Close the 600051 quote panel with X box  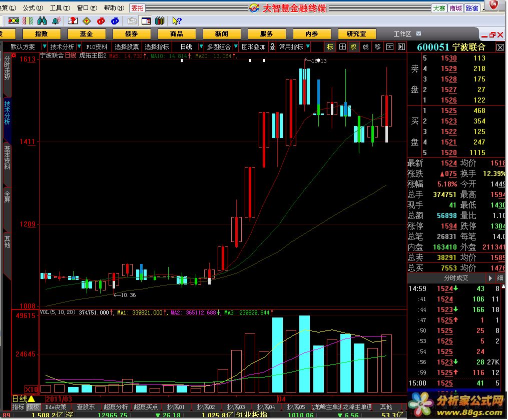[500, 47]
